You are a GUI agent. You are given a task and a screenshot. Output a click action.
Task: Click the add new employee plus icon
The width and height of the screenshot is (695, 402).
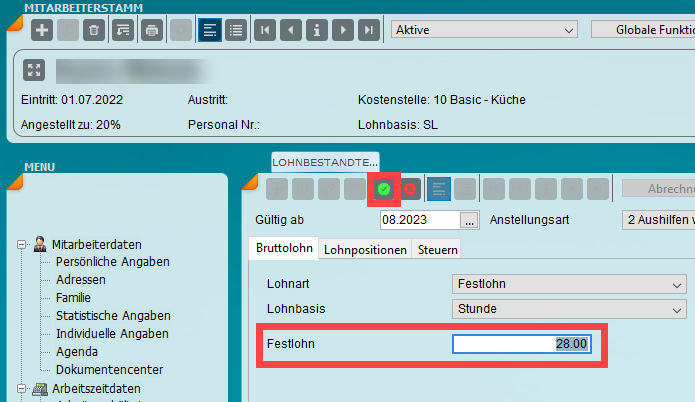(42, 29)
